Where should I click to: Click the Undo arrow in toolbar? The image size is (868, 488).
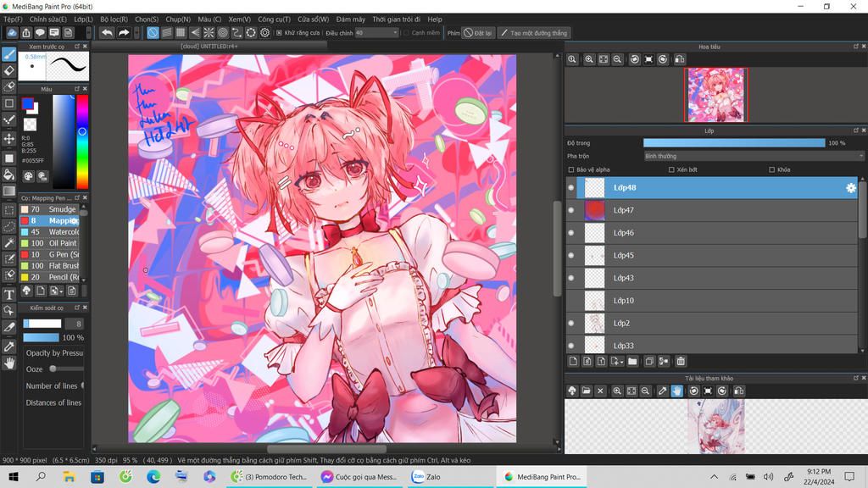tap(107, 33)
